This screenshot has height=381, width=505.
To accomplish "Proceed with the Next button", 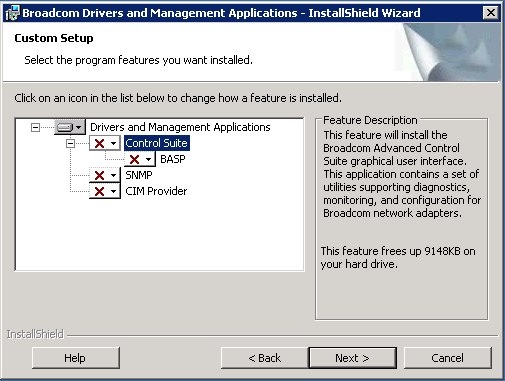I will (x=353, y=358).
